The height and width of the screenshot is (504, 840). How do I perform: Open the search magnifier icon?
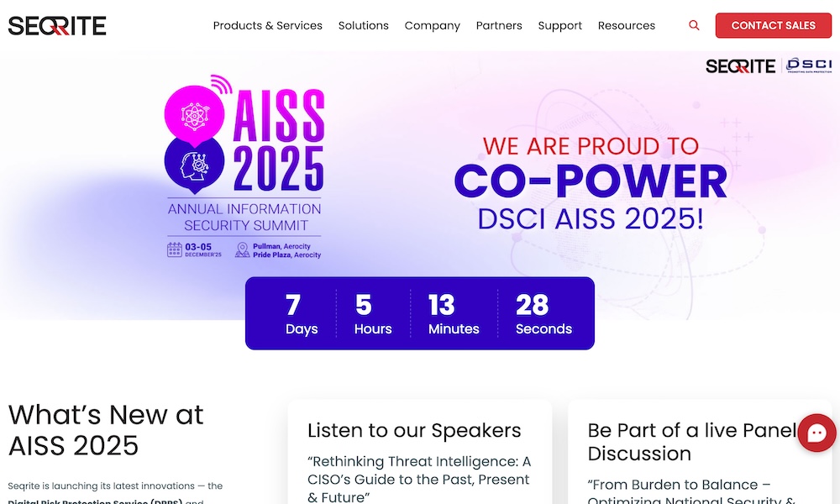coord(694,25)
